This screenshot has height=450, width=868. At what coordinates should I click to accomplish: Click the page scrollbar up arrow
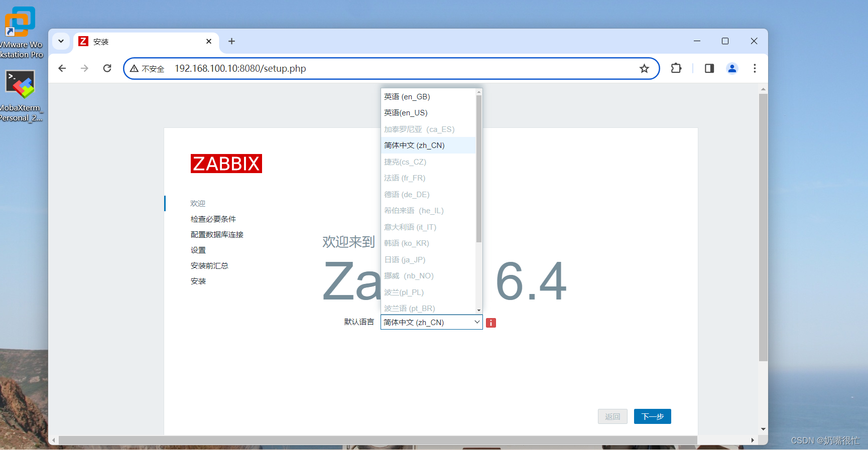click(x=763, y=89)
